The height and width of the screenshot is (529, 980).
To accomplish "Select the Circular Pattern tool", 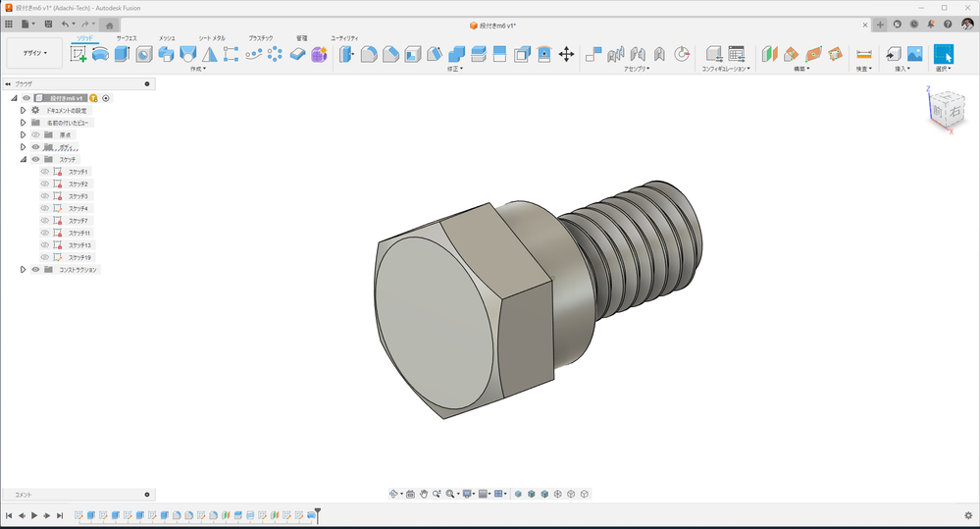I will coord(275,54).
